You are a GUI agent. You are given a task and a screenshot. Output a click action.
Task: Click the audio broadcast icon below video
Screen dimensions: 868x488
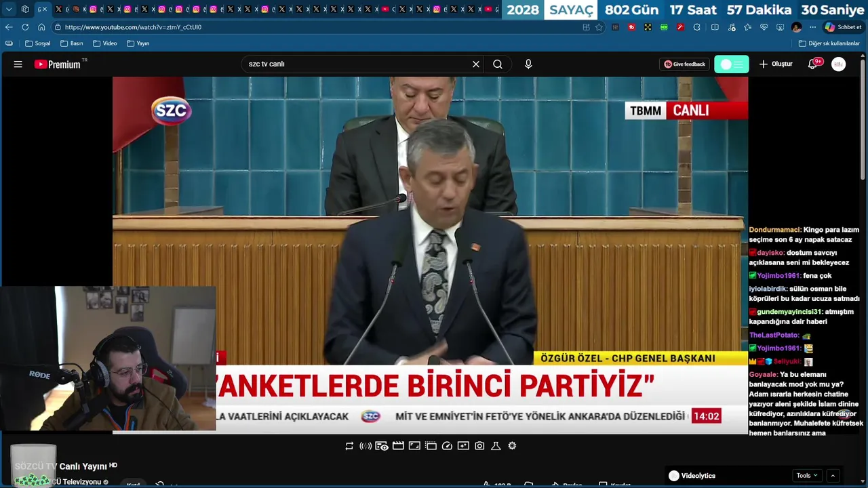366,446
